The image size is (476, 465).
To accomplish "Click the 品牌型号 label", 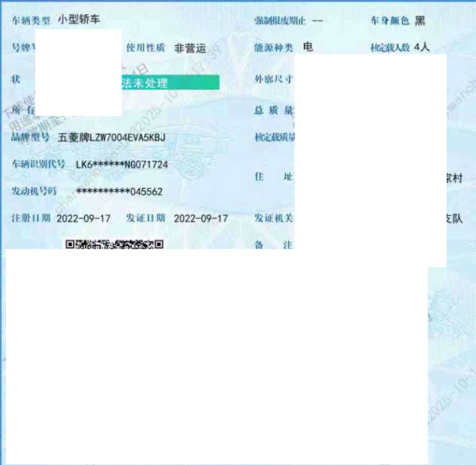I will coord(30,137).
